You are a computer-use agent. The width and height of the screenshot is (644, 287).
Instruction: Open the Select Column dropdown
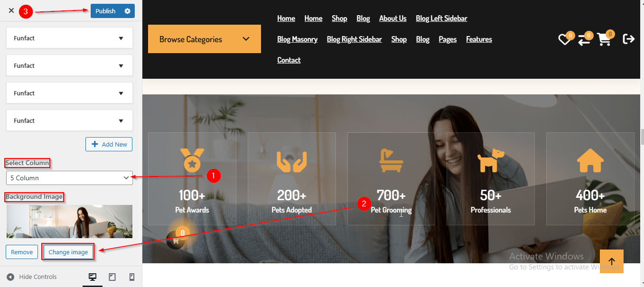click(x=69, y=178)
